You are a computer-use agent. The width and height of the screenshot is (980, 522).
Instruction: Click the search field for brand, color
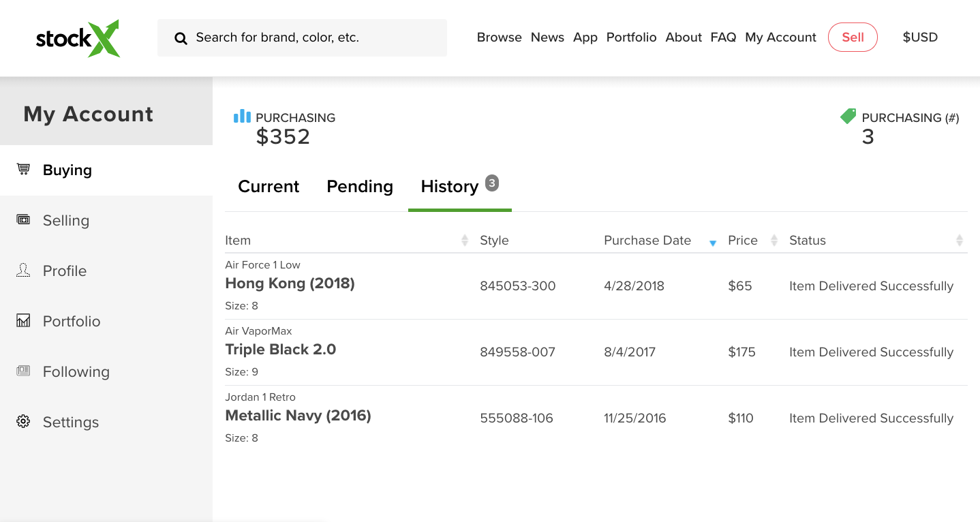[x=302, y=37]
